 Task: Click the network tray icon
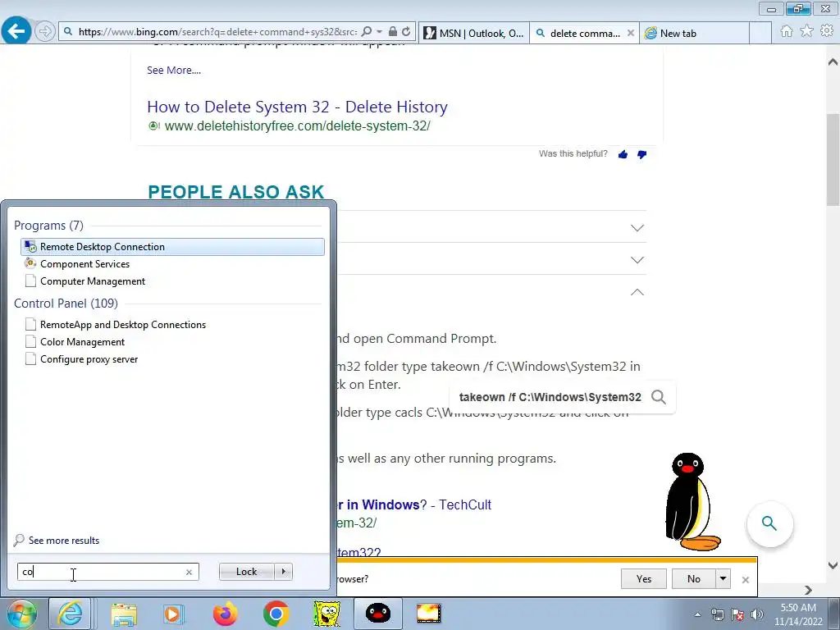point(717,614)
